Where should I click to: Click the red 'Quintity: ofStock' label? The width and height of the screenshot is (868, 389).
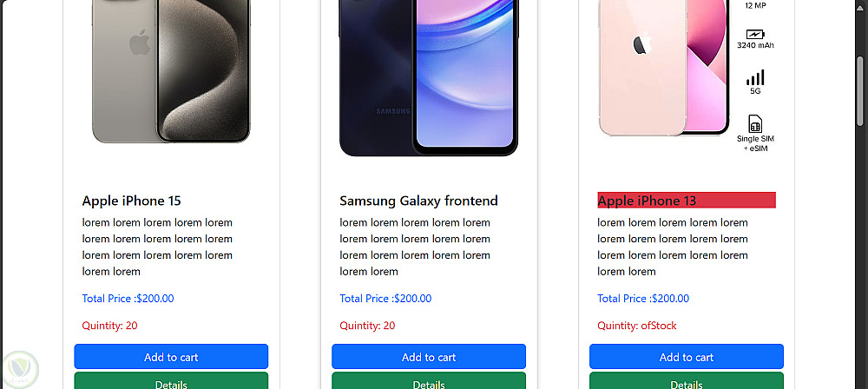[x=636, y=326]
